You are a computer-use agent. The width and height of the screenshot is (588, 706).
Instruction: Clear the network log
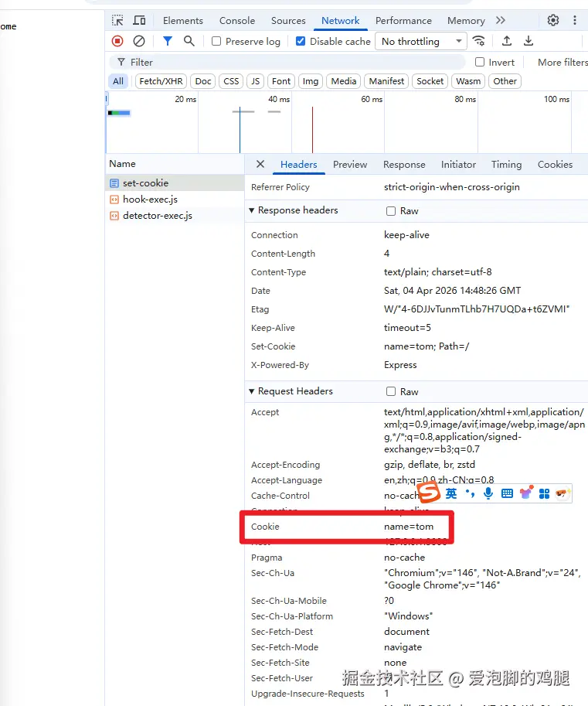pos(139,41)
